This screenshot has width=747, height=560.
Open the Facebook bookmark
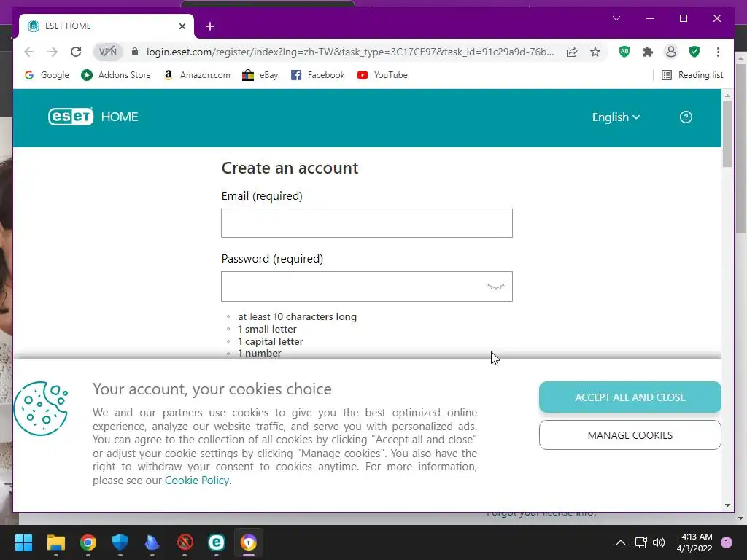(318, 75)
